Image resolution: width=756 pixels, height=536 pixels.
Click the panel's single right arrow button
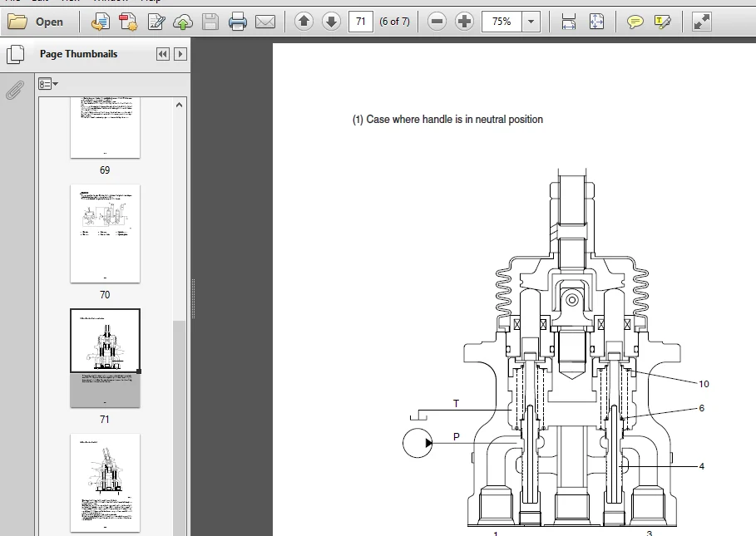(x=180, y=54)
